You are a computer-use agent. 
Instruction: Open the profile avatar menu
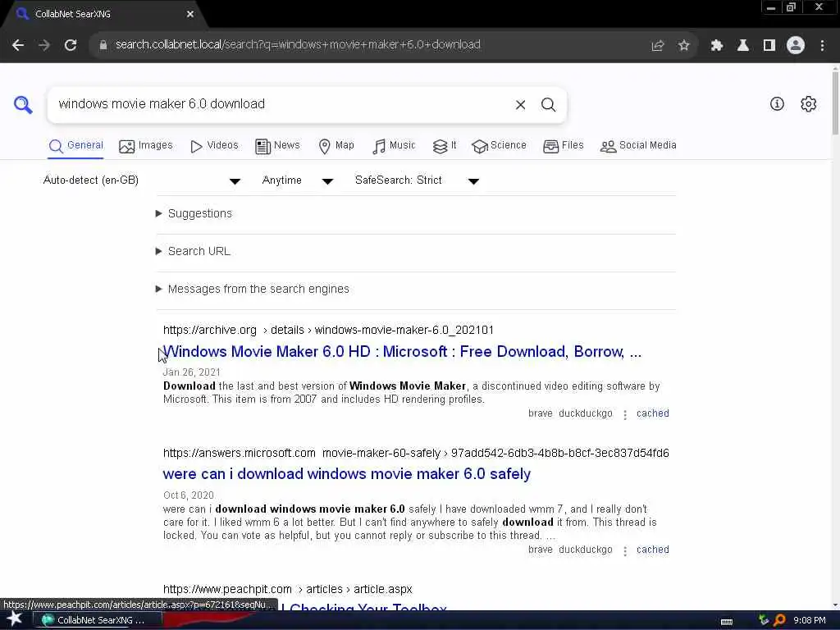pos(796,45)
